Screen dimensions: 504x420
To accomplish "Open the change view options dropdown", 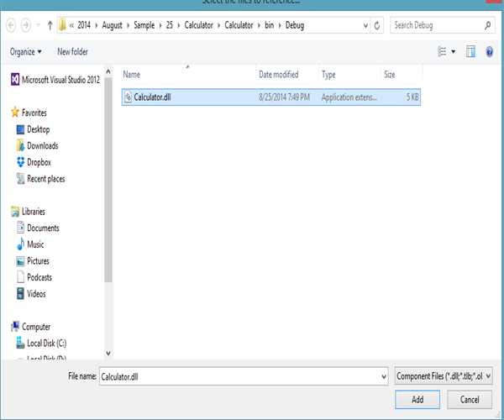I will tap(454, 52).
